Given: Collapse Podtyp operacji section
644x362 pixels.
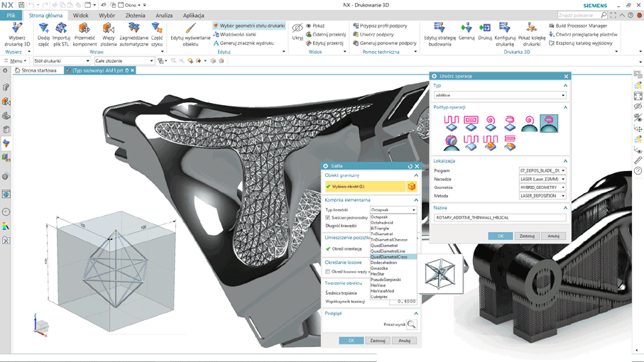Looking at the screenshot, I should [565, 107].
